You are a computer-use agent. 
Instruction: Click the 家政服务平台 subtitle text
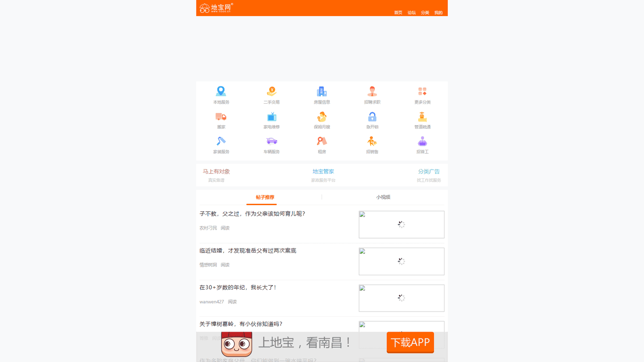point(323,180)
